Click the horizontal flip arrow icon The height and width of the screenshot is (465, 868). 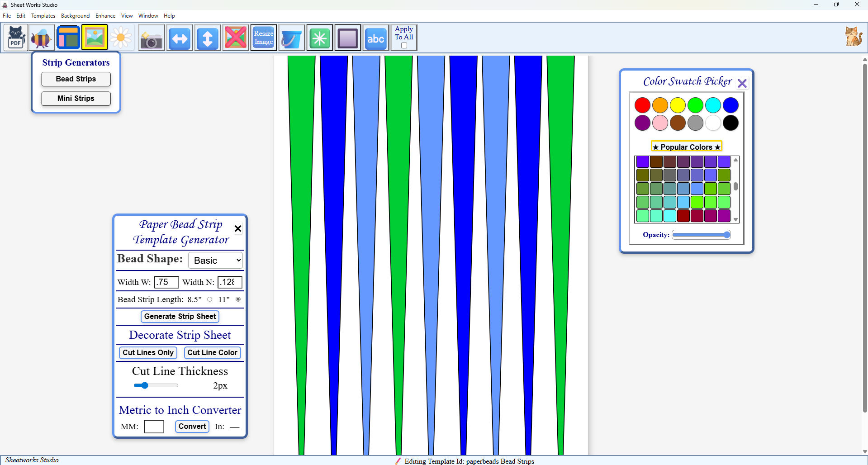tap(180, 38)
